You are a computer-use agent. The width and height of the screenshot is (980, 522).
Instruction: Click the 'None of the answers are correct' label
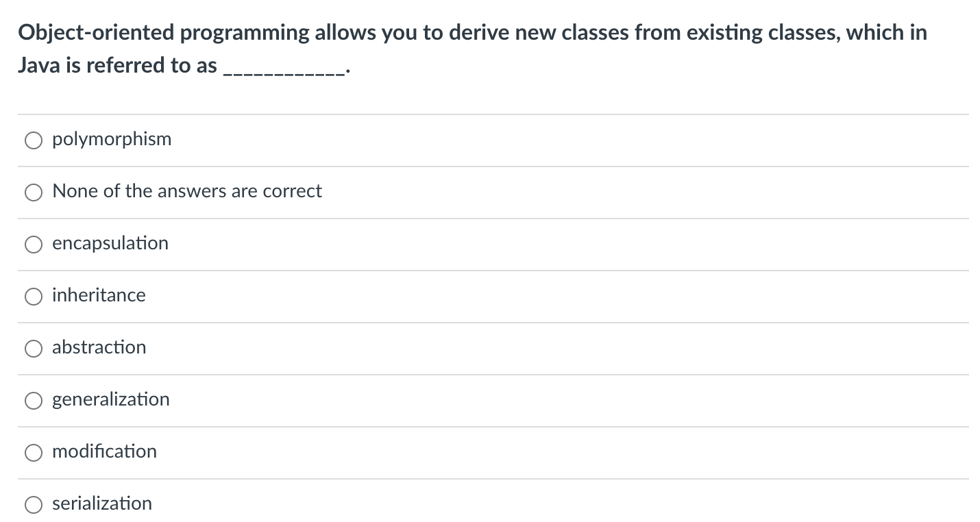[187, 191]
